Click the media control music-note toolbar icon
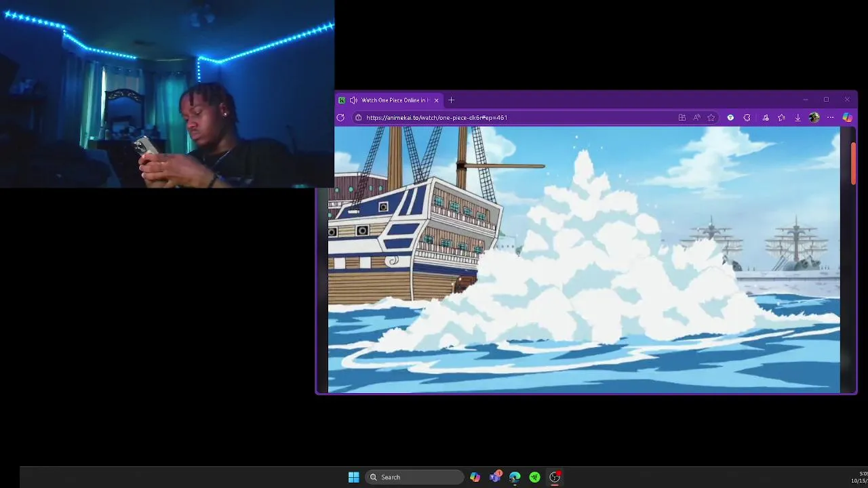Viewport: 868px width, 488px height. coord(766,117)
